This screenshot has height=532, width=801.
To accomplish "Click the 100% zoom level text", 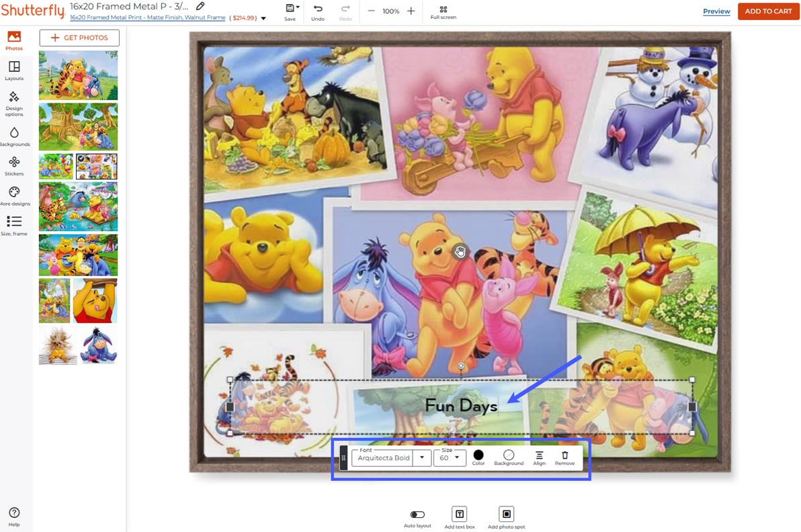I will 391,11.
